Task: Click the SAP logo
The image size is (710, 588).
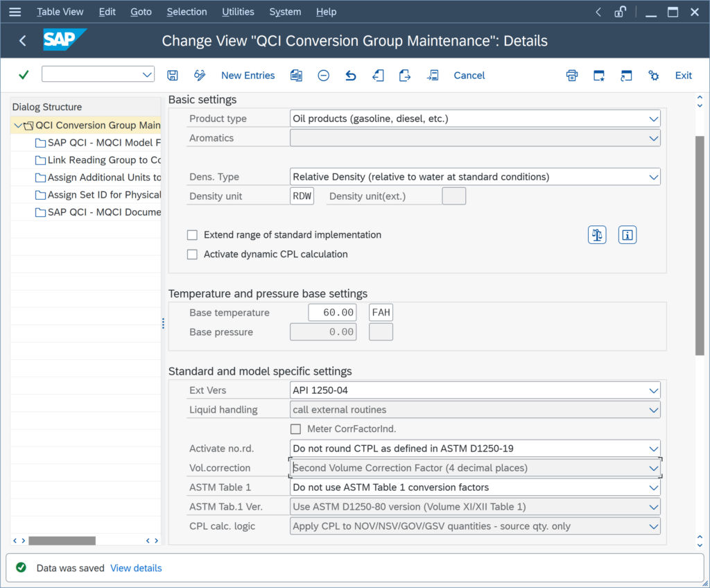Action: (x=64, y=40)
